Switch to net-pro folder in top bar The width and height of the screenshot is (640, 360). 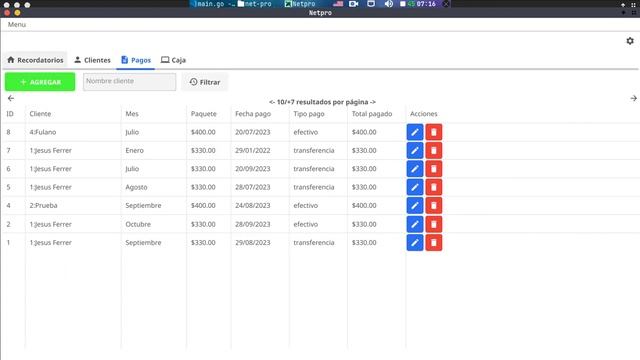pos(255,4)
